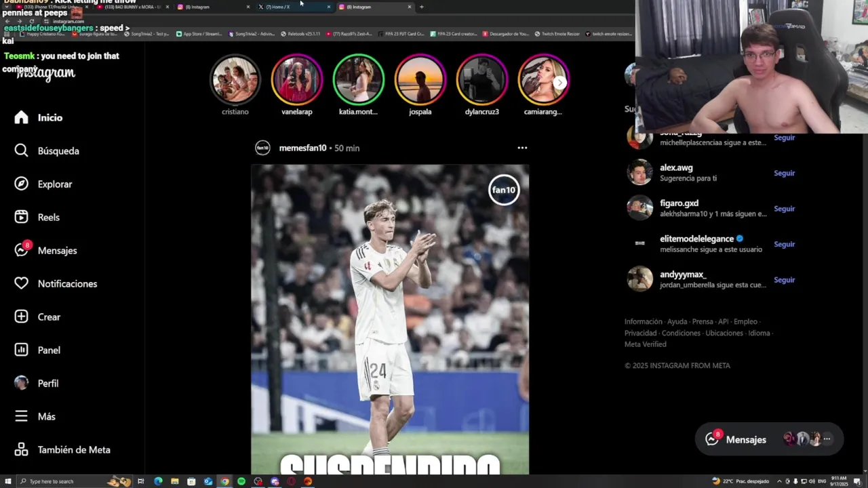Screen dimensions: 868x488
Task: Show next stories with arrow button
Action: point(559,83)
